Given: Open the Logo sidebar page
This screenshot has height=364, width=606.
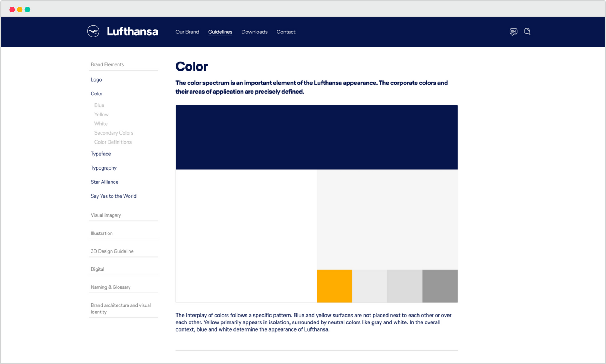Looking at the screenshot, I should point(96,80).
